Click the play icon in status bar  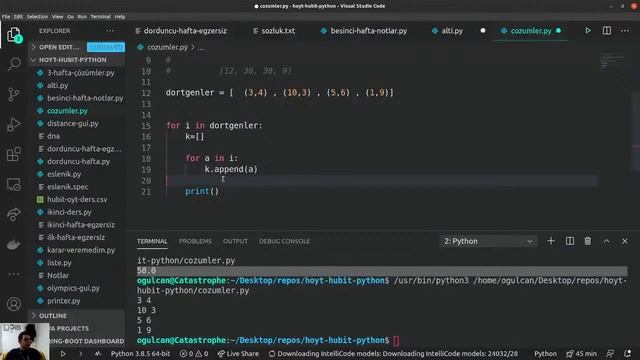[x=62, y=353]
